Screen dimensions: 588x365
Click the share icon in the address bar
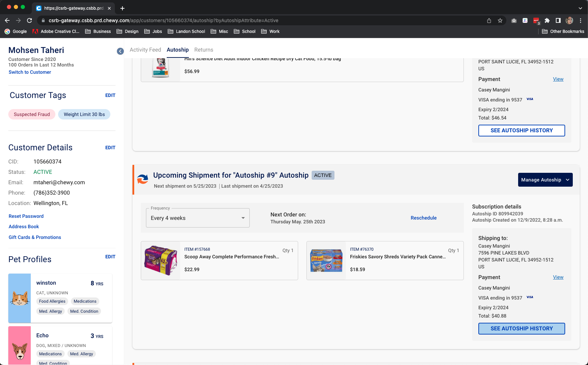point(489,20)
